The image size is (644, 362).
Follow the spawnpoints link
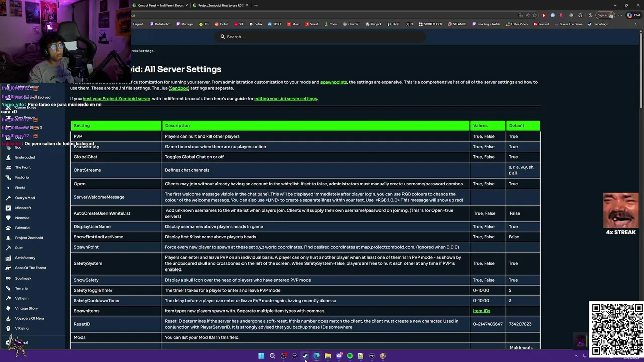[x=334, y=82]
